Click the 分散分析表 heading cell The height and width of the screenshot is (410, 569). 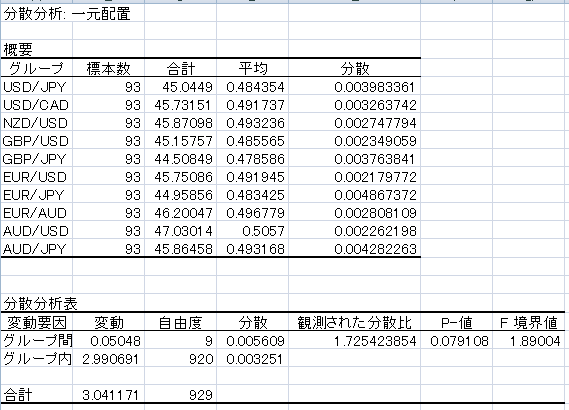pyautogui.click(x=40, y=304)
